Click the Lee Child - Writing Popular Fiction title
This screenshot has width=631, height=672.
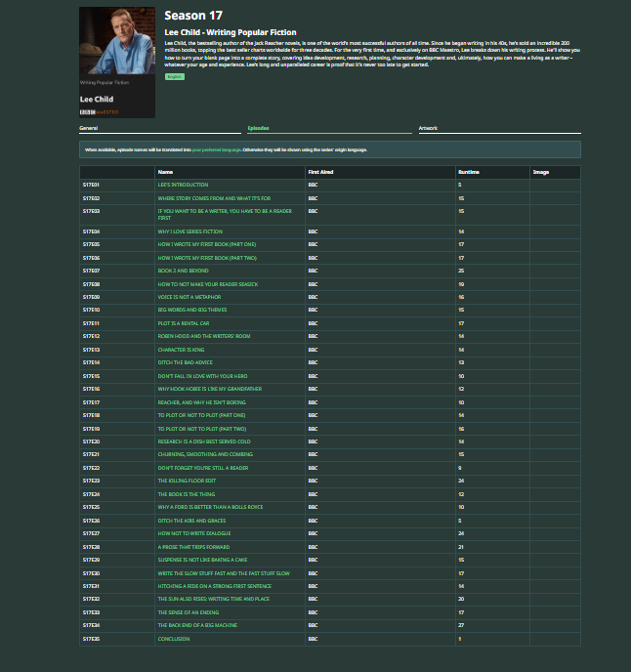coord(231,32)
